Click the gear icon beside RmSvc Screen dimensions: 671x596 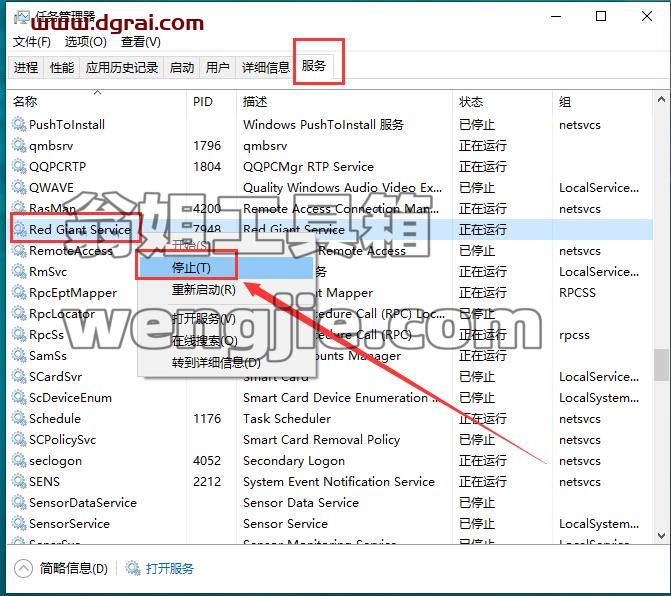pyautogui.click(x=19, y=271)
